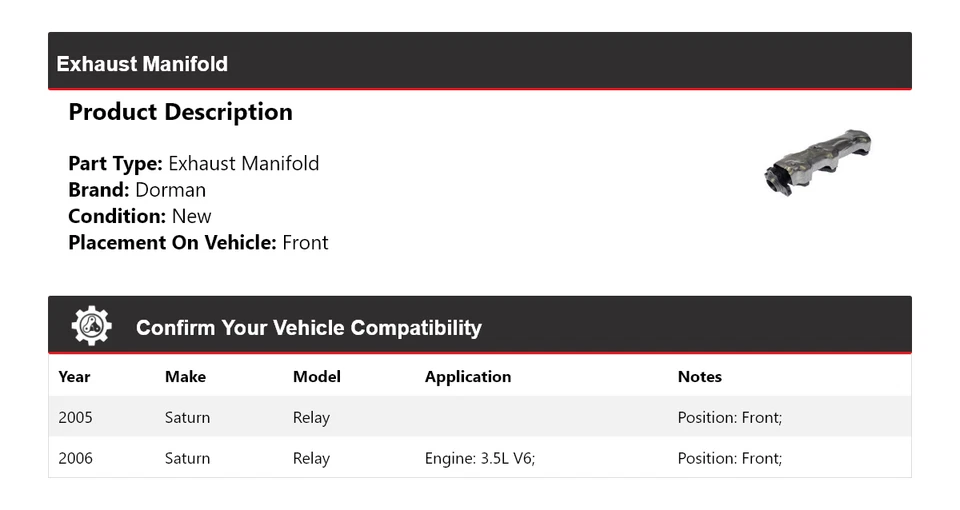960x510 pixels.
Task: Click the Model column header
Action: (316, 377)
